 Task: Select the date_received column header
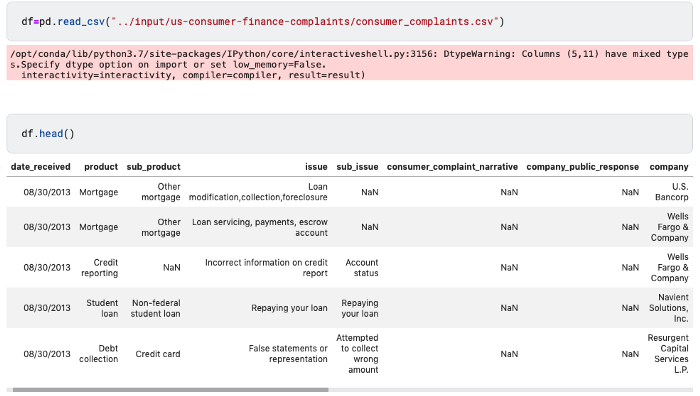(x=41, y=167)
